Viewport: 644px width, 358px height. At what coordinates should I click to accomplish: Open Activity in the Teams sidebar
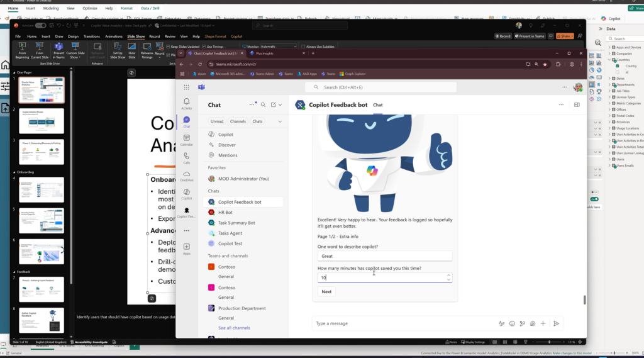click(186, 104)
